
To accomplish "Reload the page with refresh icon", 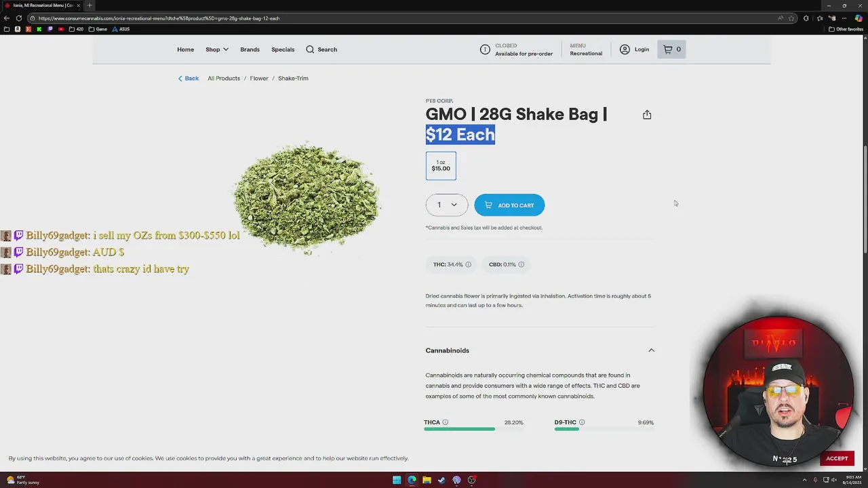I will (18, 18).
